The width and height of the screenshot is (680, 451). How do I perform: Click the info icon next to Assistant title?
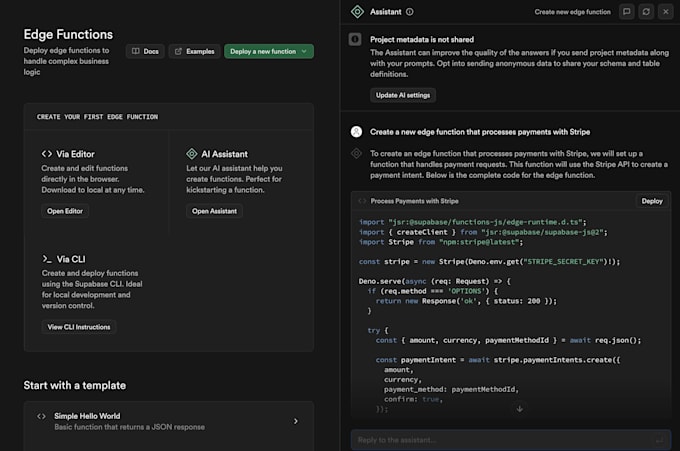[409, 12]
